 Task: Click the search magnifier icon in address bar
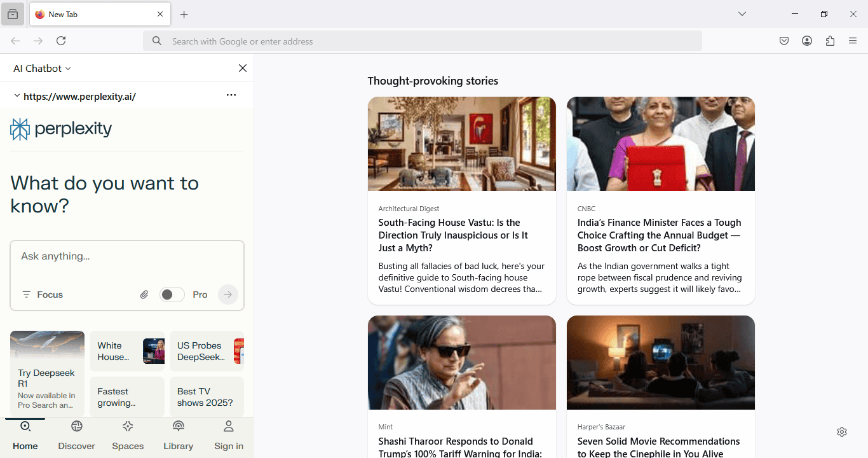coord(156,41)
